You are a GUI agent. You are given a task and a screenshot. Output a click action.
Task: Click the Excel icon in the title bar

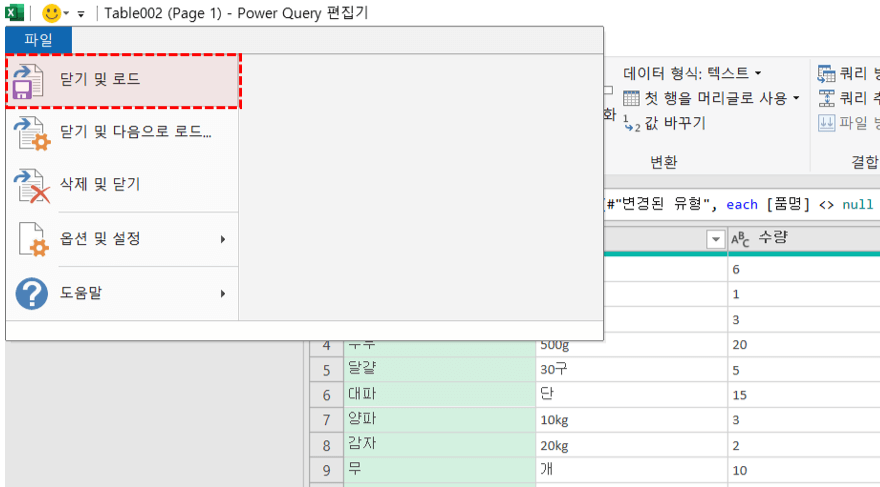point(13,14)
